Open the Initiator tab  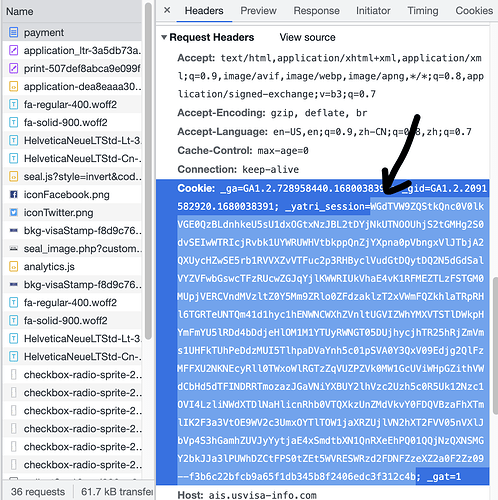point(373,11)
